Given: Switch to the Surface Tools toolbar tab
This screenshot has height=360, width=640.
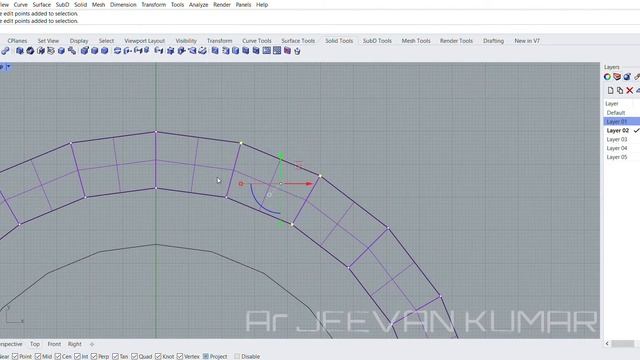Looking at the screenshot, I should pos(298,41).
